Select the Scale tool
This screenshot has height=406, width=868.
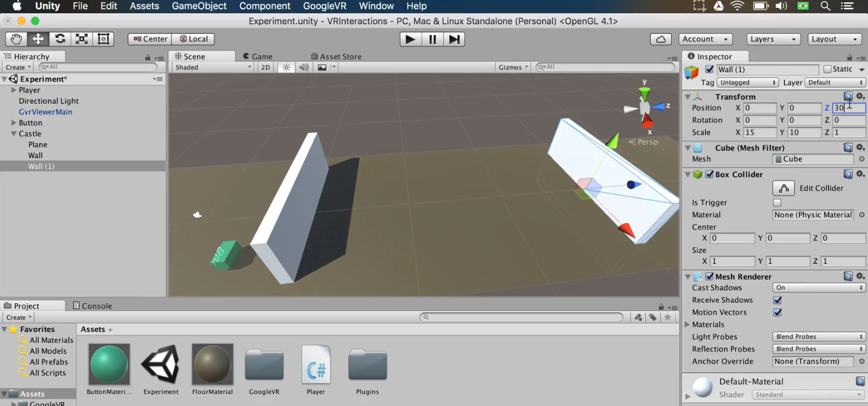click(81, 39)
